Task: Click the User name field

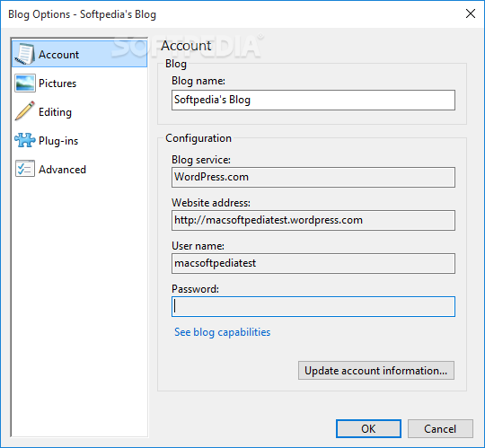Action: click(x=313, y=263)
